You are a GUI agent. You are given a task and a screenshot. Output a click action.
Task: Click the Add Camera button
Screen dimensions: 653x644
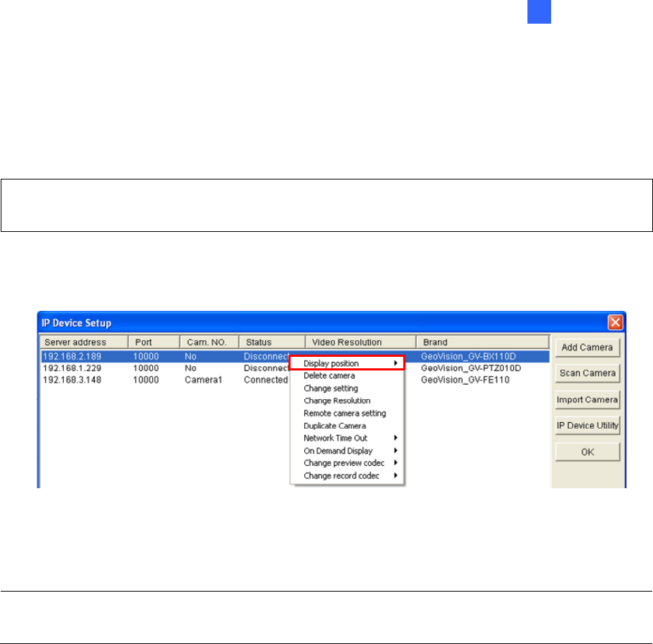coord(587,347)
